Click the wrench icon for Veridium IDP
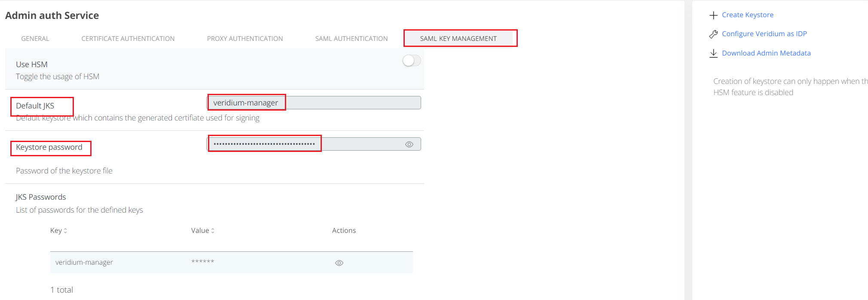868x300 pixels. click(713, 34)
